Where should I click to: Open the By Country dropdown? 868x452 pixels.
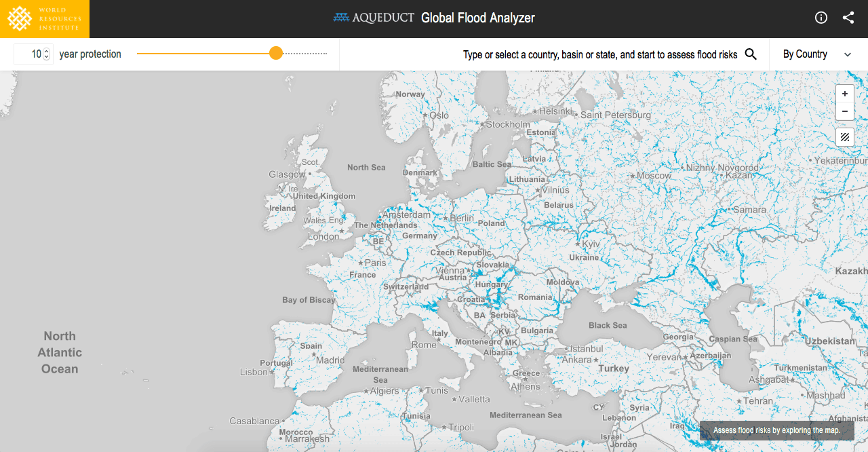tap(817, 54)
